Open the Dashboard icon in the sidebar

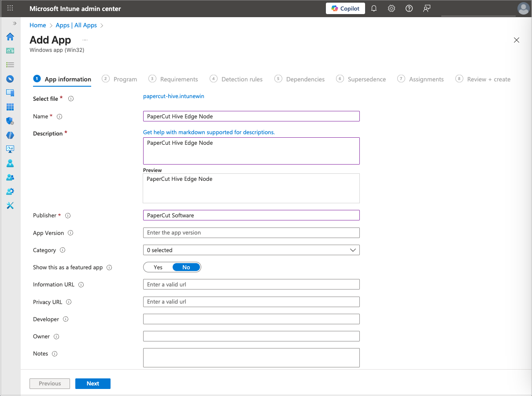tap(10, 51)
